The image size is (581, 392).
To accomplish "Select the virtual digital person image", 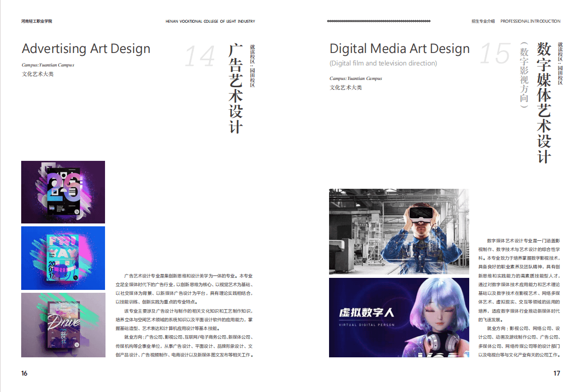I will (x=399, y=317).
